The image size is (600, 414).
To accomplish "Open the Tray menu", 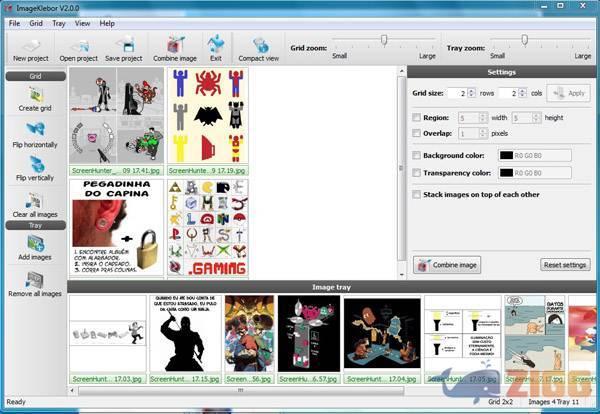I will pos(58,23).
